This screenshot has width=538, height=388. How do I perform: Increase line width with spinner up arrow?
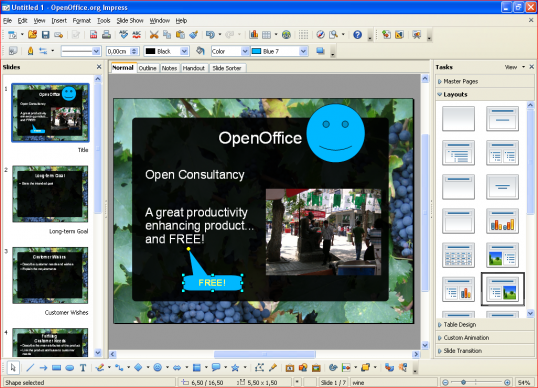(x=134, y=49)
